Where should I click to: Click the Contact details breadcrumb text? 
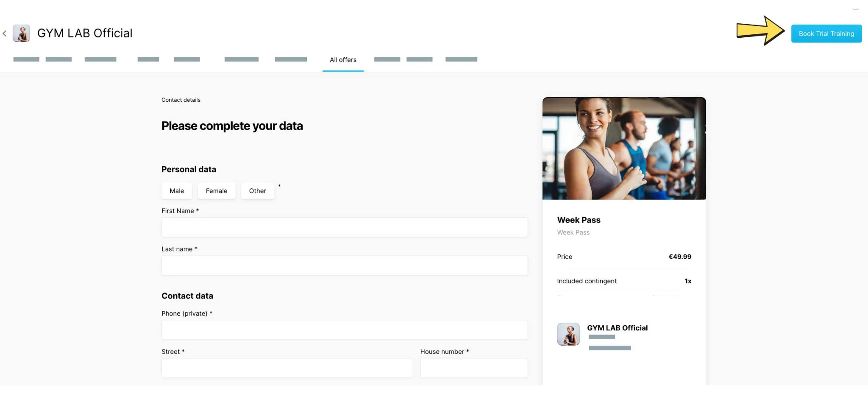point(181,100)
